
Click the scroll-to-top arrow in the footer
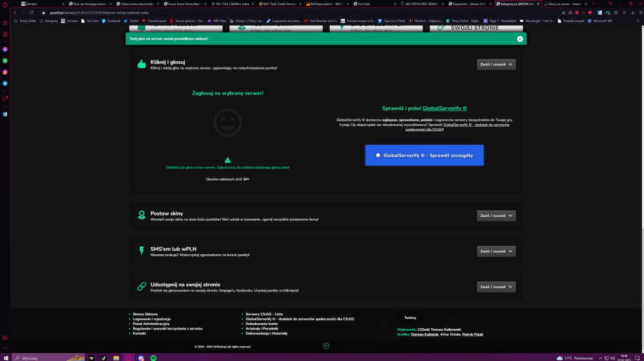pos(326,346)
